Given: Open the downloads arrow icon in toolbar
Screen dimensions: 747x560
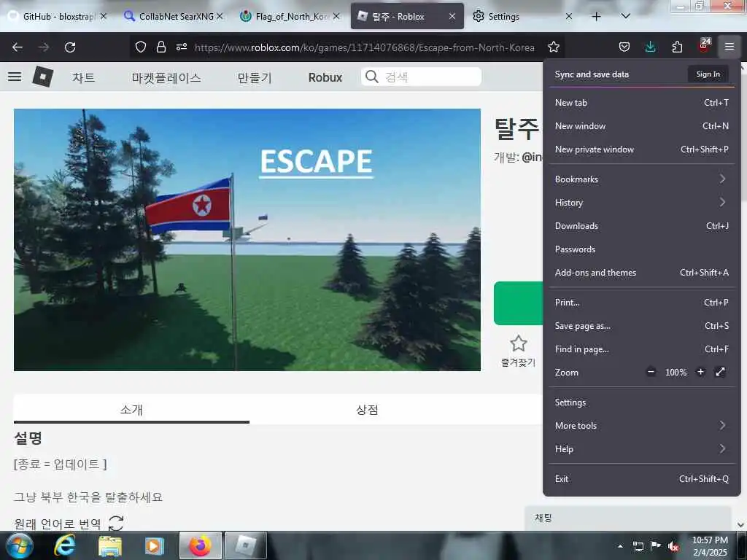Looking at the screenshot, I should [650, 47].
